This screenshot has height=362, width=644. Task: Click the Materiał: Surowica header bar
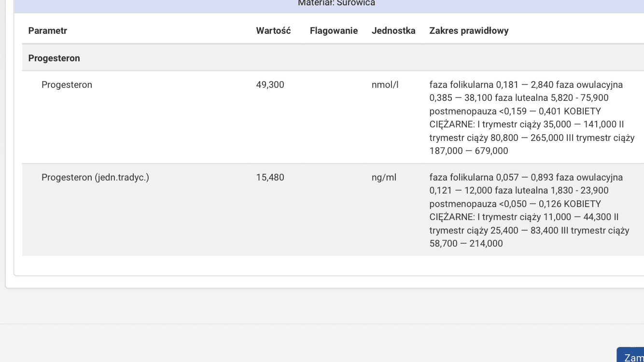[336, 4]
